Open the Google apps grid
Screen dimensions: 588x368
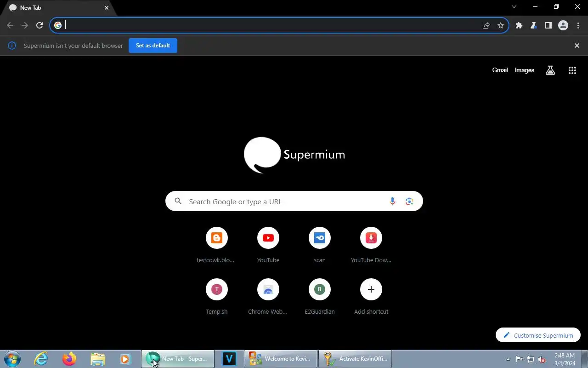coord(572,70)
